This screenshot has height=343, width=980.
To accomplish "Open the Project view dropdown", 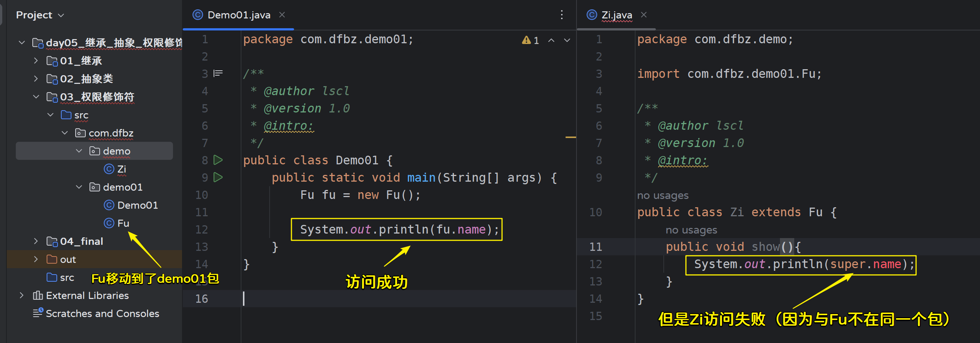I will [x=61, y=15].
